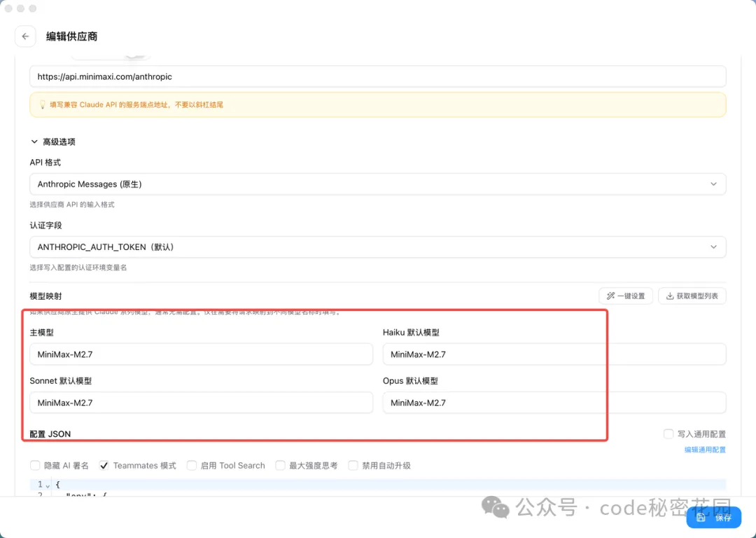Check the 禁用自动升级 checkbox
Image resolution: width=756 pixels, height=538 pixels.
tap(353, 465)
